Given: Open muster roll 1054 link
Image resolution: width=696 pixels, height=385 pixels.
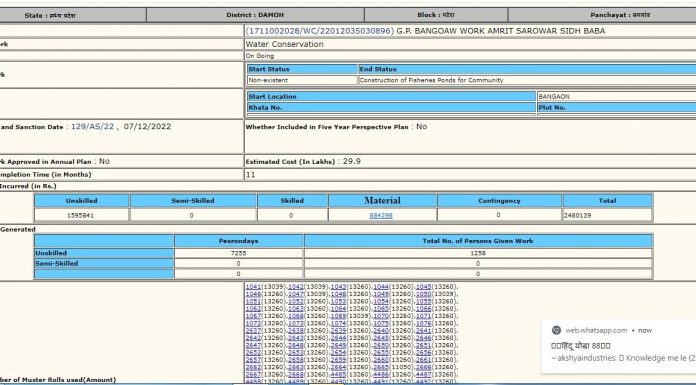Looking at the screenshot, I should (x=381, y=302).
